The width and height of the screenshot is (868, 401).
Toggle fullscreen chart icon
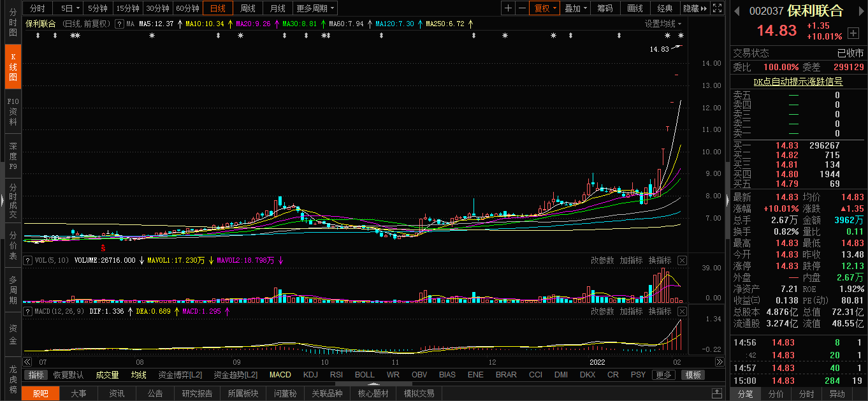[x=718, y=8]
